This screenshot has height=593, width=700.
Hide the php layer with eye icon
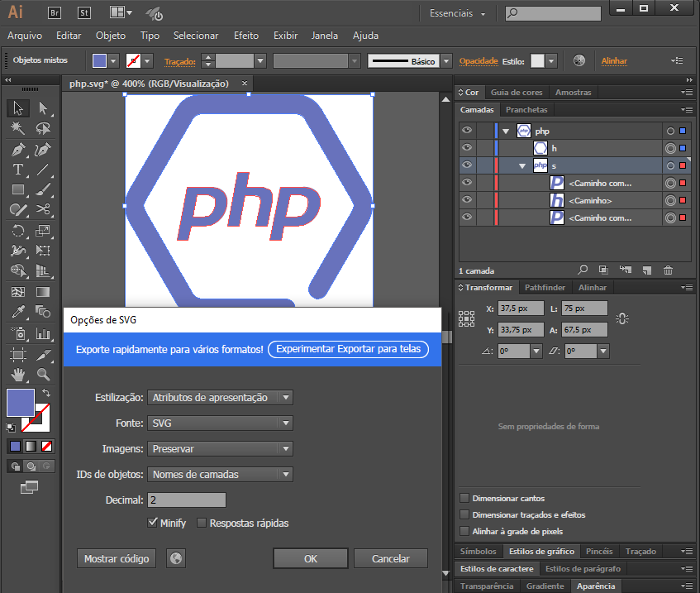pos(467,130)
